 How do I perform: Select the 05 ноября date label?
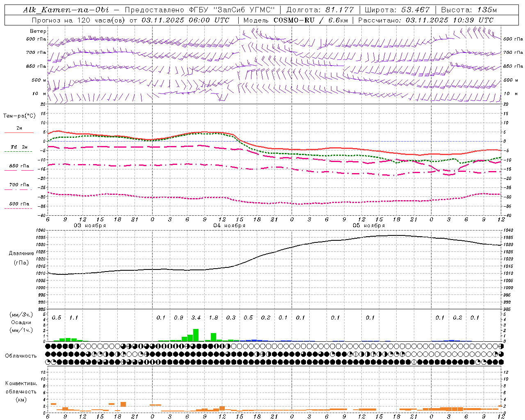(x=369, y=226)
